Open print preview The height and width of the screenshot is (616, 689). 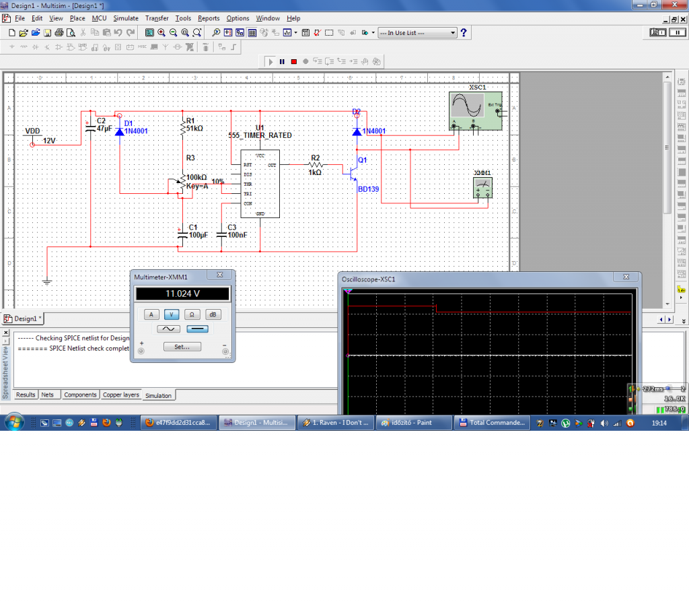pyautogui.click(x=71, y=32)
